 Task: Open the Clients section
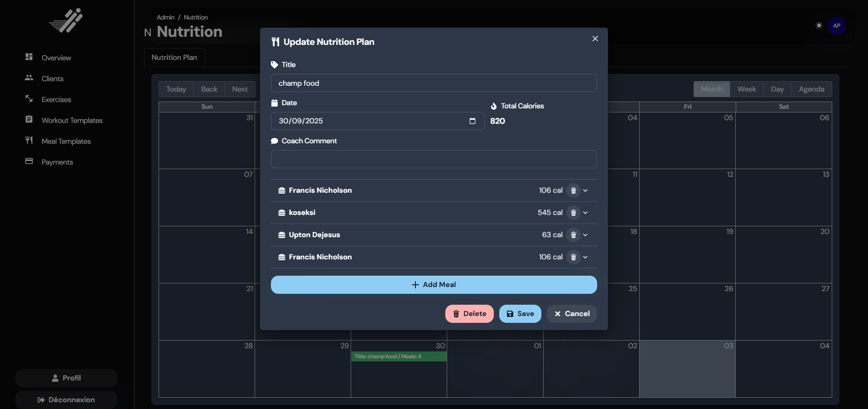pos(52,78)
